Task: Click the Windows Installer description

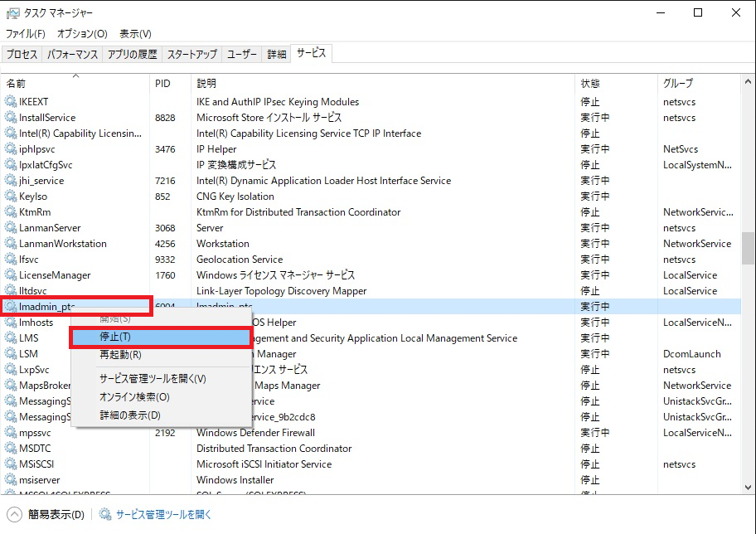Action: 235,480
